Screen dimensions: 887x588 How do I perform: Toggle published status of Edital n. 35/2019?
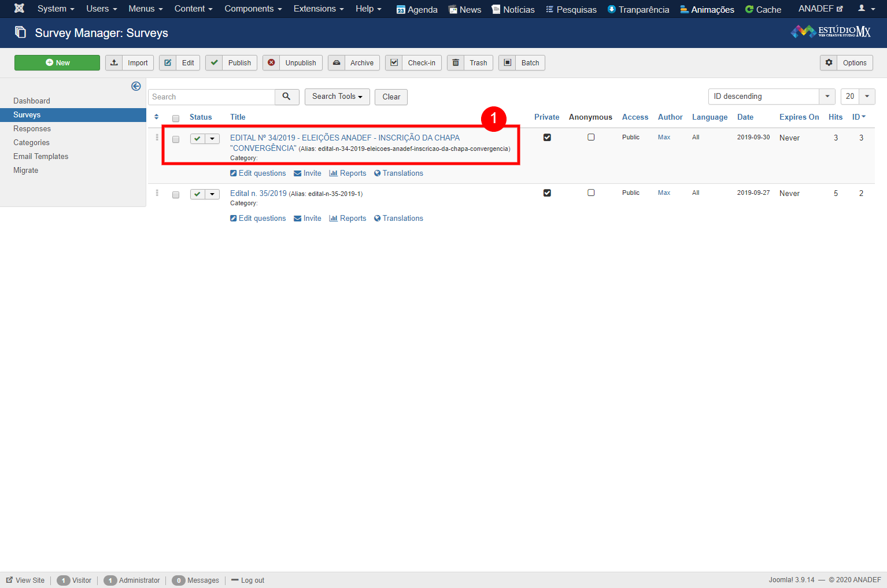198,194
